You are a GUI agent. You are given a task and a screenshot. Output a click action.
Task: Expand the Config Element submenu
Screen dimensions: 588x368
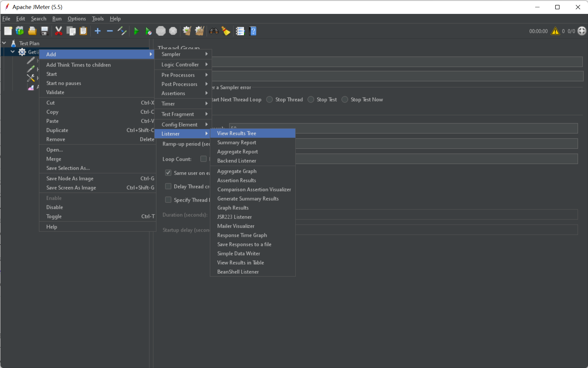point(183,125)
